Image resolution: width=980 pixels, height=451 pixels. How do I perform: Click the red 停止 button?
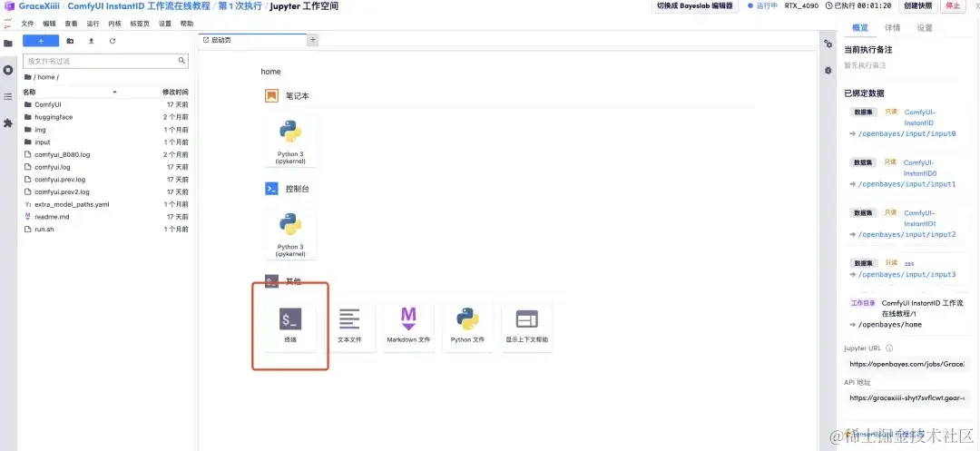[953, 5]
